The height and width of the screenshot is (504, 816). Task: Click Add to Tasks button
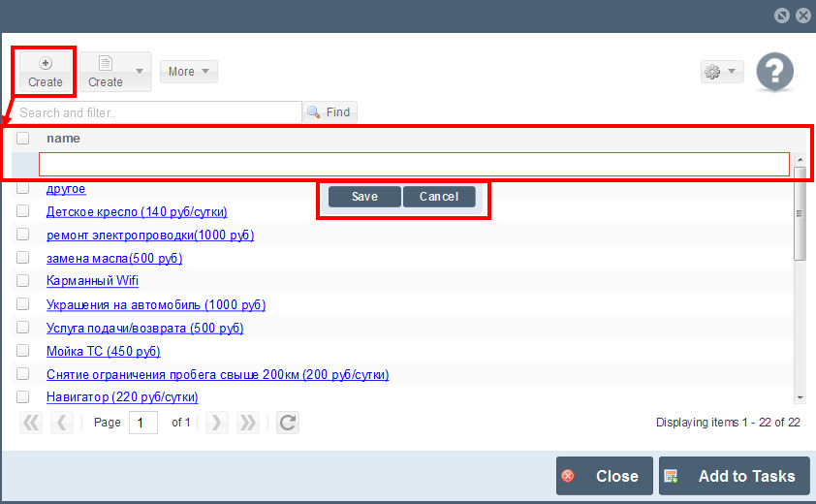735,476
